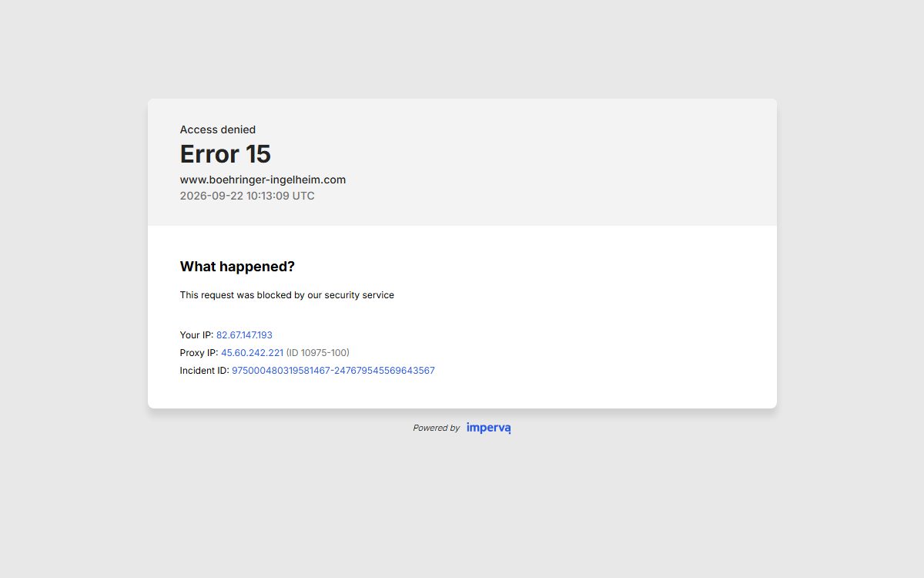This screenshot has width=924, height=578.
Task: Click the "Incident ID:" label
Action: (x=205, y=371)
